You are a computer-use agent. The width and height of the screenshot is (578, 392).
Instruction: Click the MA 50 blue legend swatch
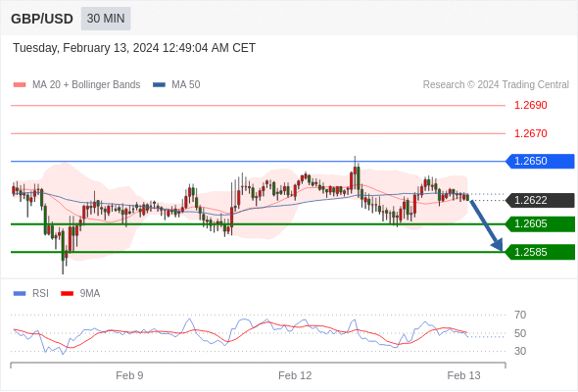tap(159, 85)
